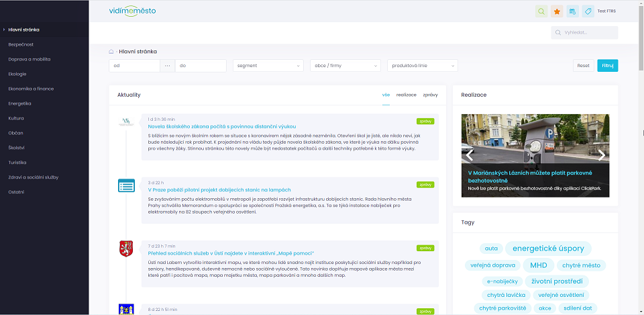Open Doprava a mobilita in sidebar
644x315 pixels.
[30, 59]
